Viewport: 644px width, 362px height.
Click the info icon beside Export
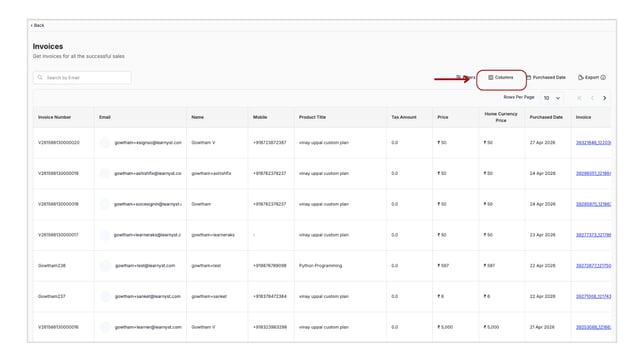603,77
